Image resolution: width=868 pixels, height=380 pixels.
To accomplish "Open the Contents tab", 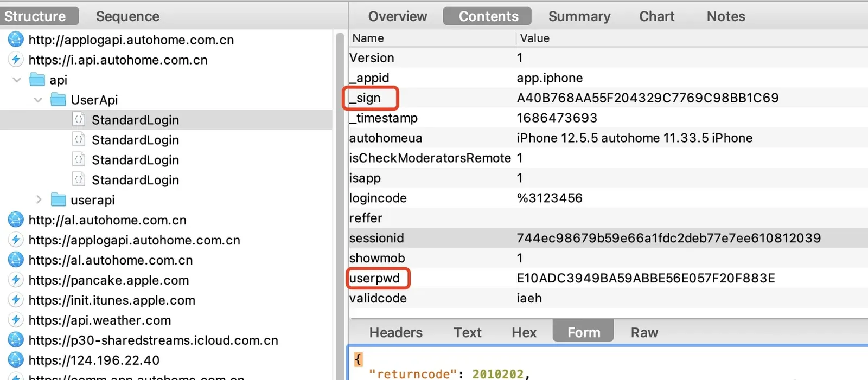I will pos(488,16).
